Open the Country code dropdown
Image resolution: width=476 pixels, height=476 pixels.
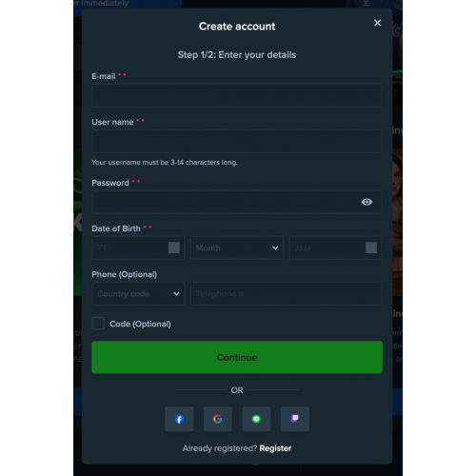pyautogui.click(x=138, y=294)
